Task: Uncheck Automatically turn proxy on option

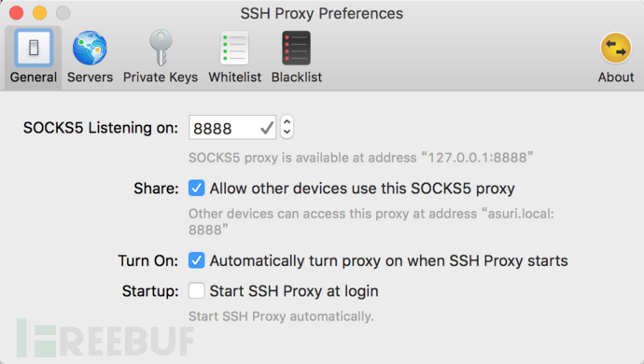Action: [x=196, y=260]
